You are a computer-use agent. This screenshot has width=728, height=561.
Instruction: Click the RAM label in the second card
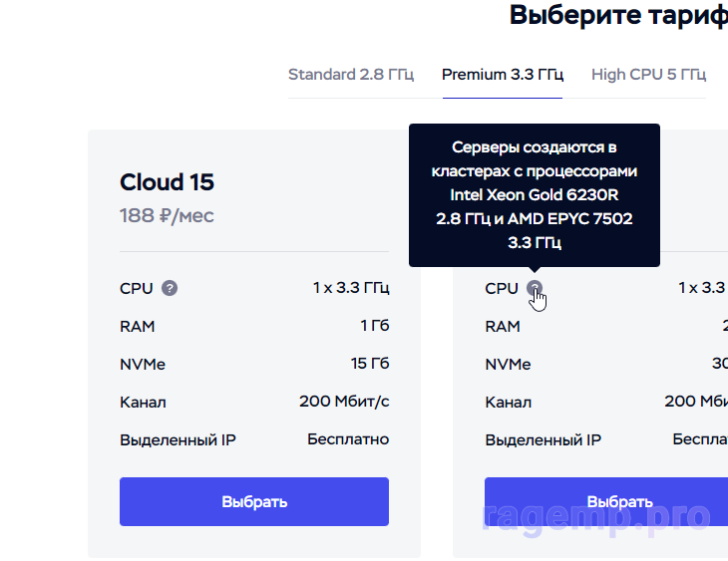coord(503,326)
